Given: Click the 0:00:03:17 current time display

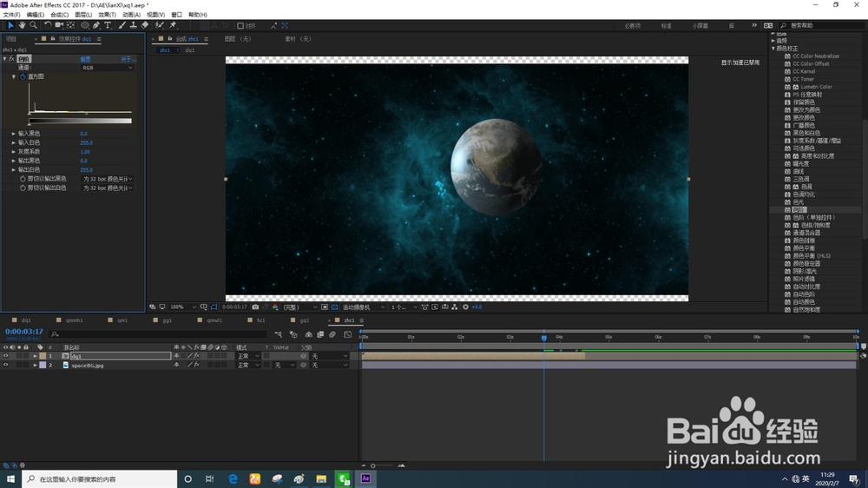Looking at the screenshot, I should point(23,332).
